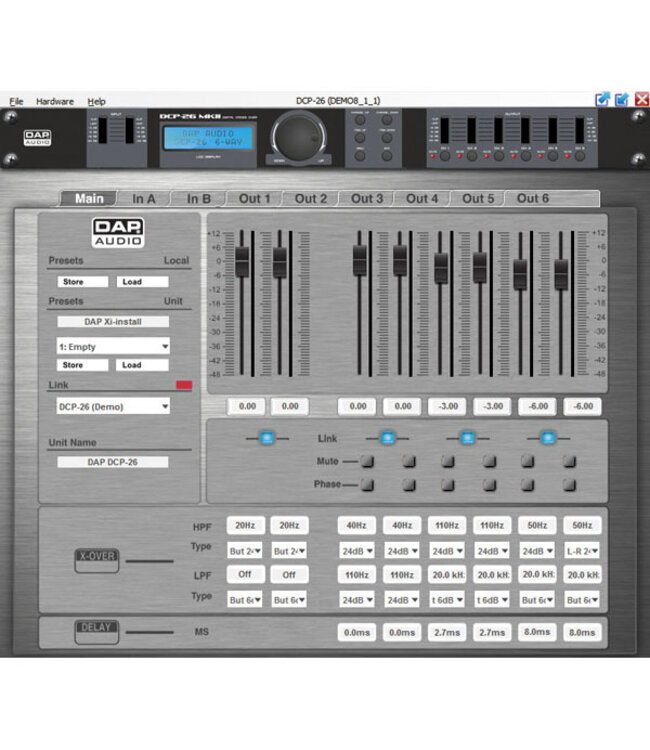Open the 'L-R 2' HPF Type dropdown for Out 6
The image size is (650, 750).
[582, 551]
